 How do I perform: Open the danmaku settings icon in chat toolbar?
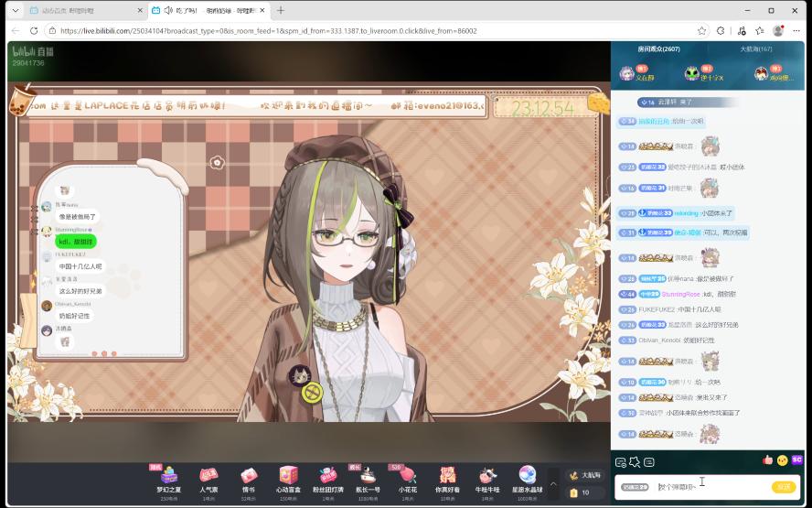pyautogui.click(x=620, y=462)
